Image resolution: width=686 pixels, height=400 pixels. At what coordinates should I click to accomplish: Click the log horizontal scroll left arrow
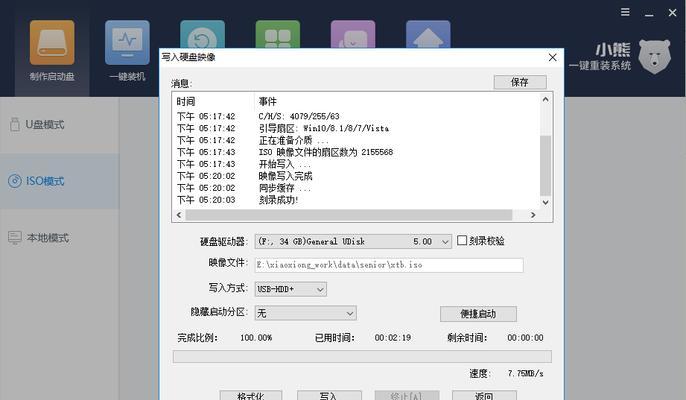[178, 215]
